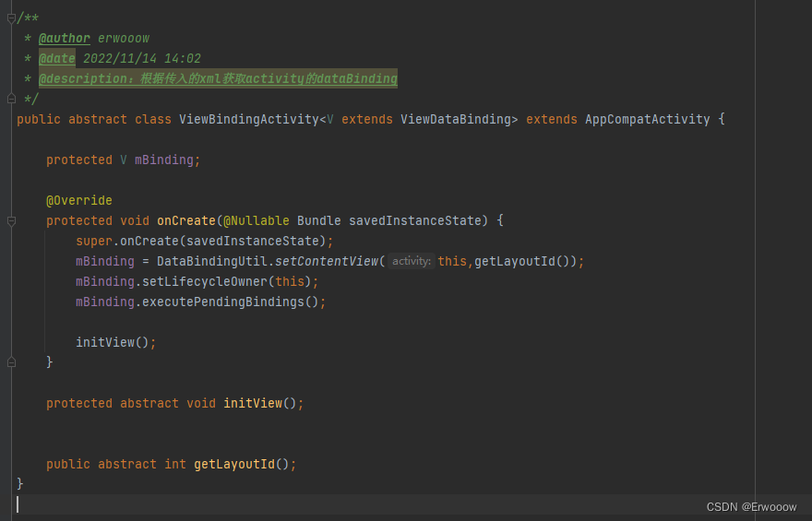This screenshot has width=812, height=521.
Task: Click DataBindingUtil class reference
Action: point(212,261)
